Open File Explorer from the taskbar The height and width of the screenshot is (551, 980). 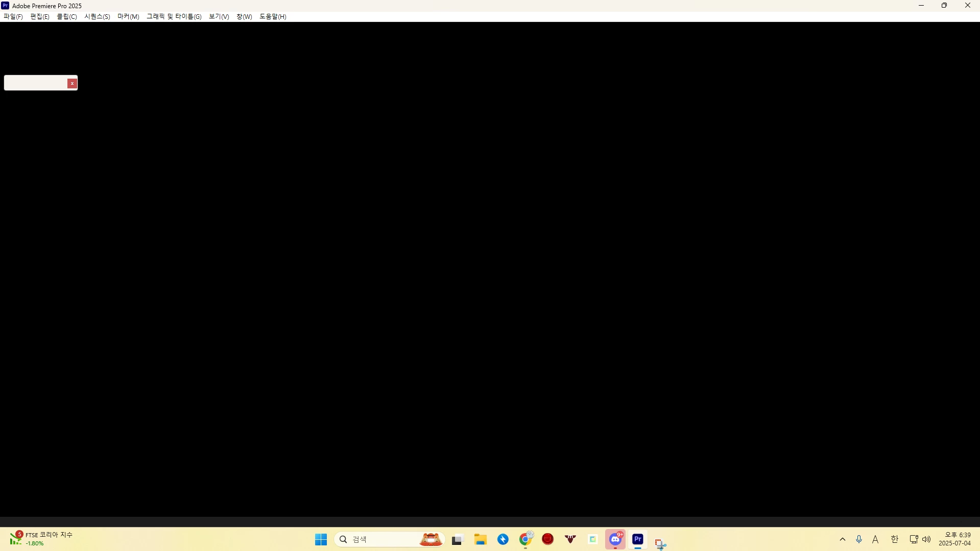coord(480,539)
